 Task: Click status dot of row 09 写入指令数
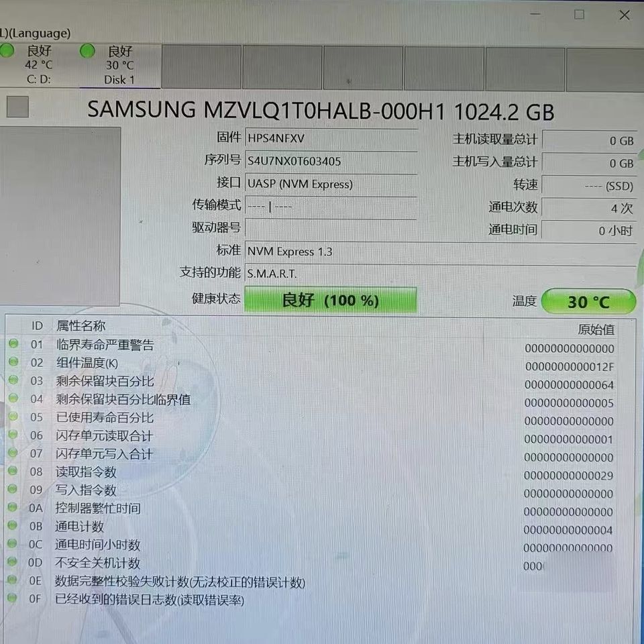point(13,489)
